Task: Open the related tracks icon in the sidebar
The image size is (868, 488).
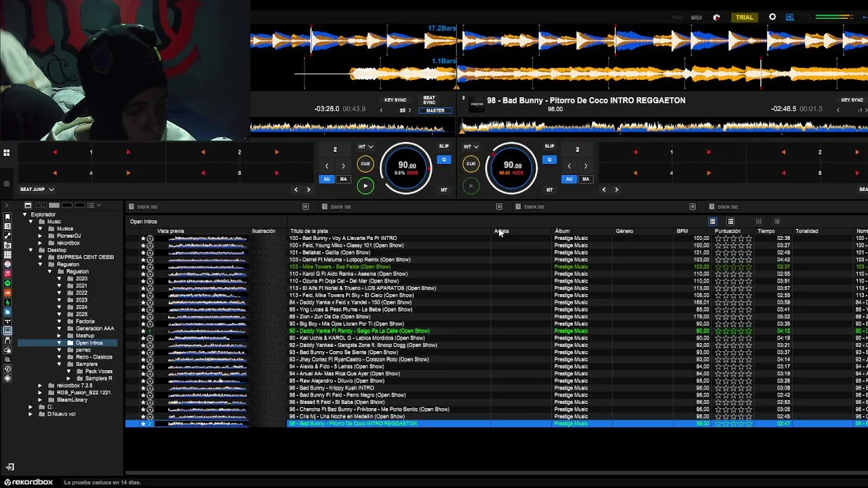Action: (x=7, y=235)
